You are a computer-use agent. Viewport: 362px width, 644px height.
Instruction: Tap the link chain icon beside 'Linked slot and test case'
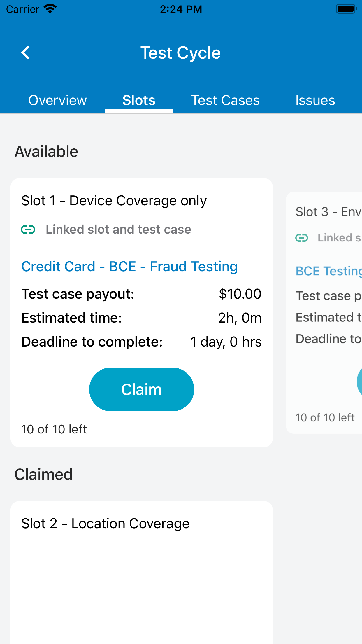pos(28,230)
